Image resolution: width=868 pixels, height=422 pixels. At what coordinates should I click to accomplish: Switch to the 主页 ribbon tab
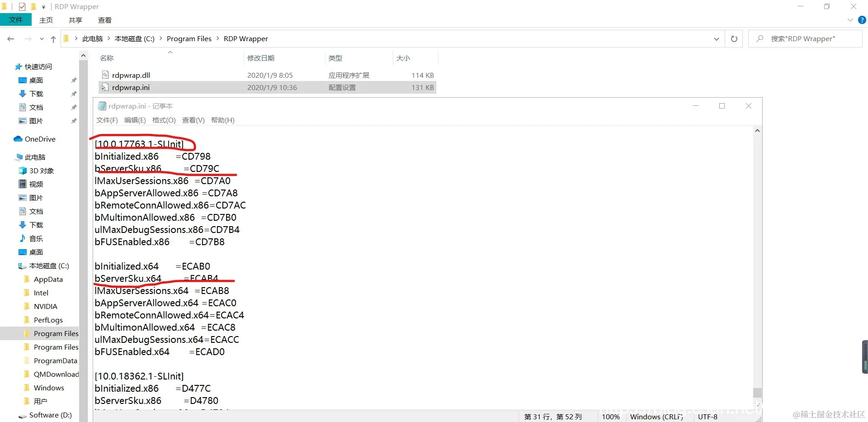pyautogui.click(x=46, y=20)
